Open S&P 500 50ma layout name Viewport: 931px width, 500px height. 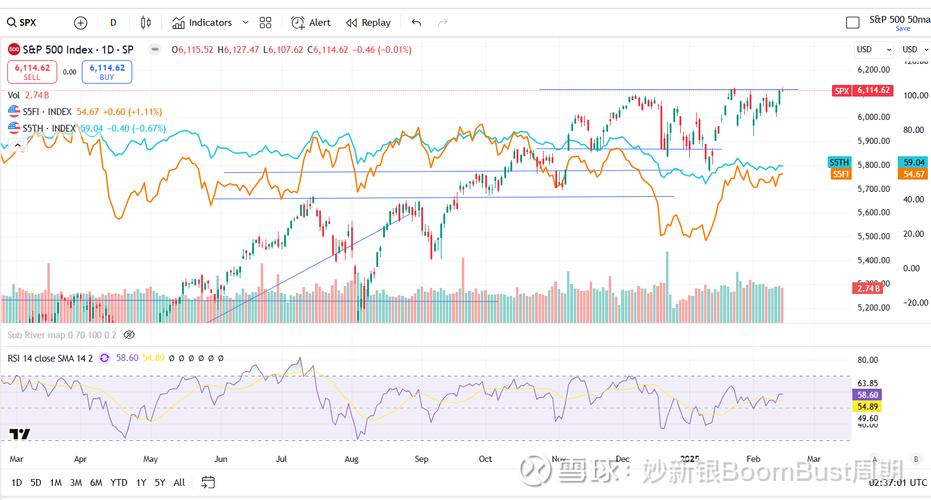point(899,19)
